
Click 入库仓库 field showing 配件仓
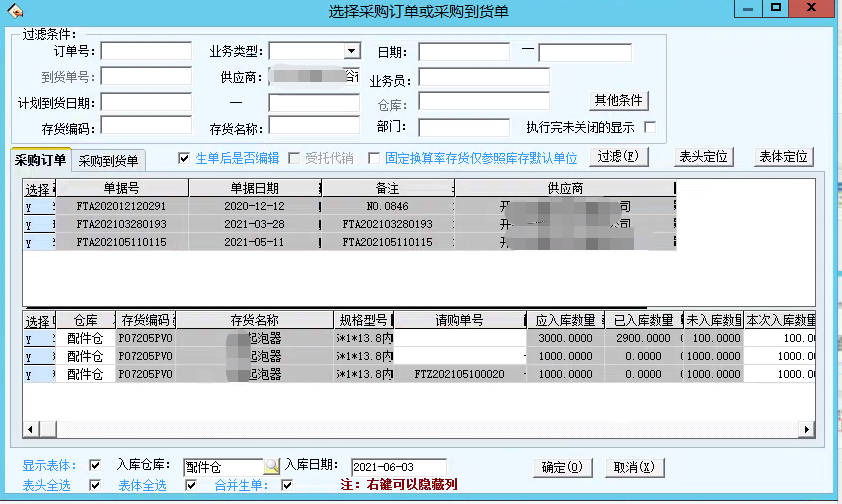[x=223, y=466]
